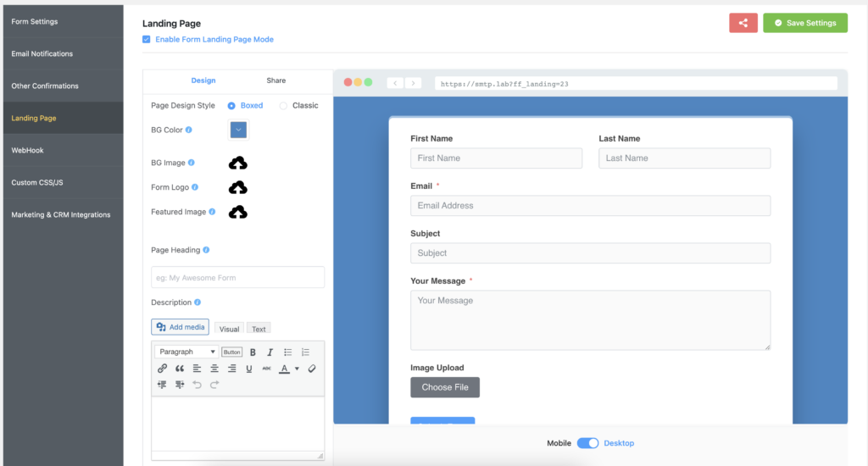This screenshot has width=868, height=466.
Task: Switch to Share tab
Action: [276, 80]
